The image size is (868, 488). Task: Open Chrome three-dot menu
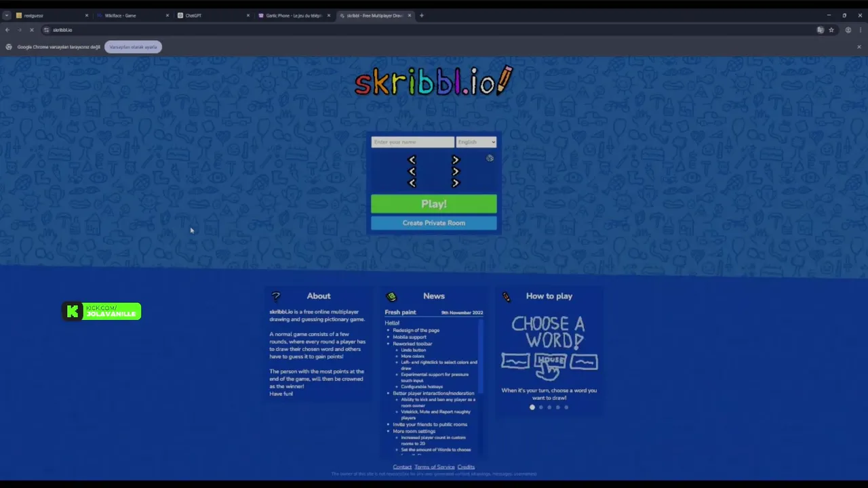tap(859, 30)
